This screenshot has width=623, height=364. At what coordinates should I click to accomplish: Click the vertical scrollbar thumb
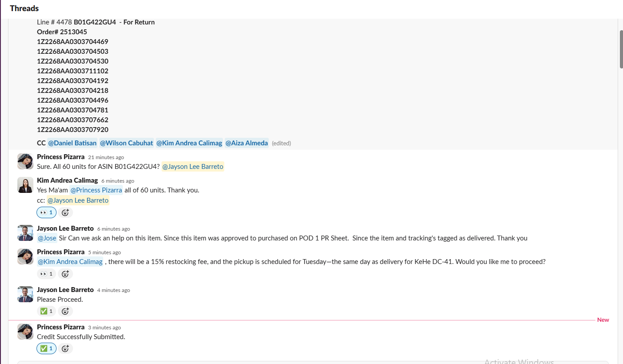point(621,49)
